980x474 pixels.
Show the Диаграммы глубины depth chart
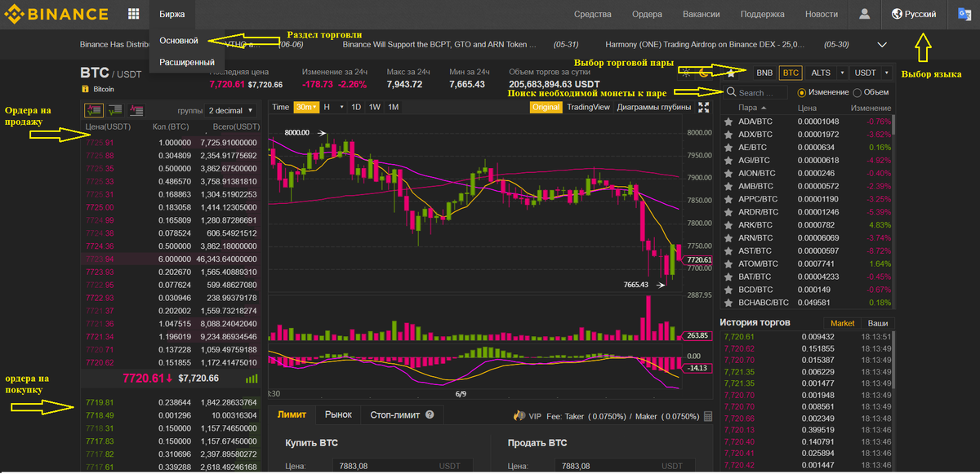click(x=654, y=107)
